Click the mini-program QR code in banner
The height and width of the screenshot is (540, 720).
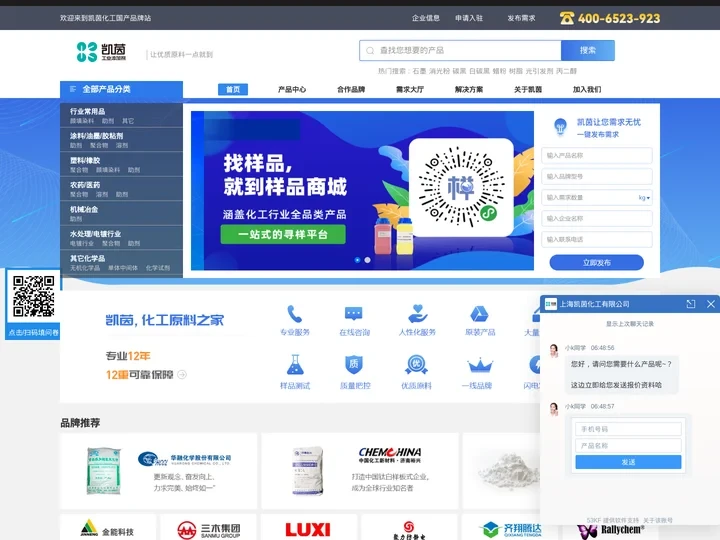click(x=461, y=187)
